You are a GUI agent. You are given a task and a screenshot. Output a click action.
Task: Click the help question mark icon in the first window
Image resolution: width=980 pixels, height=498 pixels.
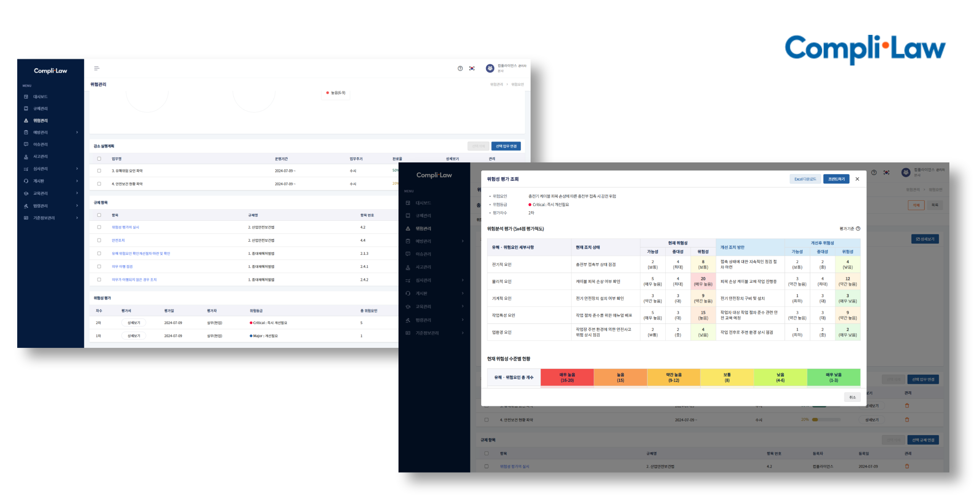click(x=460, y=68)
